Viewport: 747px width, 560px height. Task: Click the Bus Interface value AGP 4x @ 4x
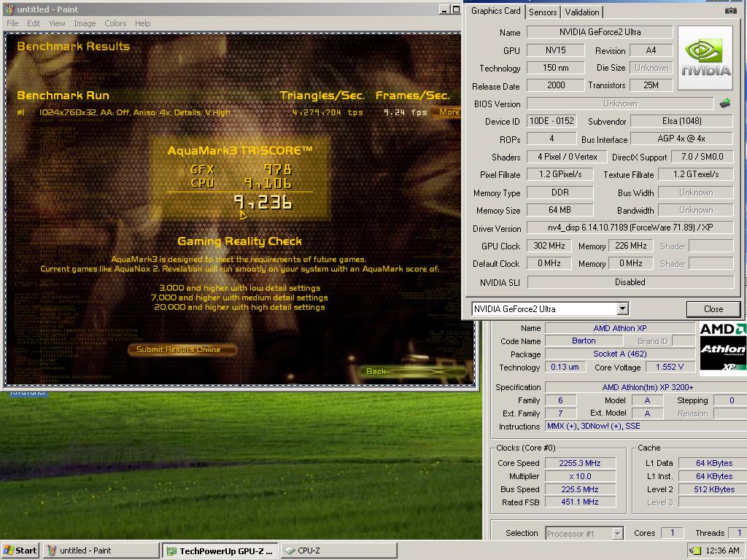tap(681, 139)
